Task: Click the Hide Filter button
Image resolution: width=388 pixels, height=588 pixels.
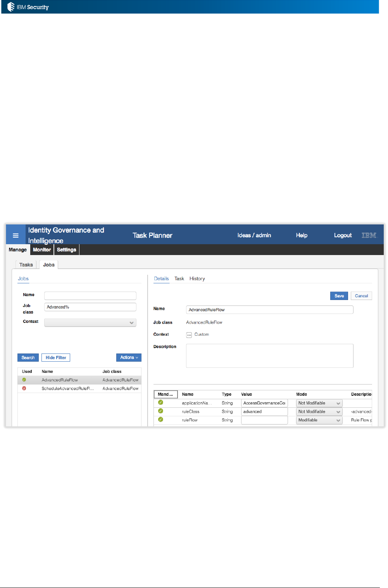Action: pos(56,357)
